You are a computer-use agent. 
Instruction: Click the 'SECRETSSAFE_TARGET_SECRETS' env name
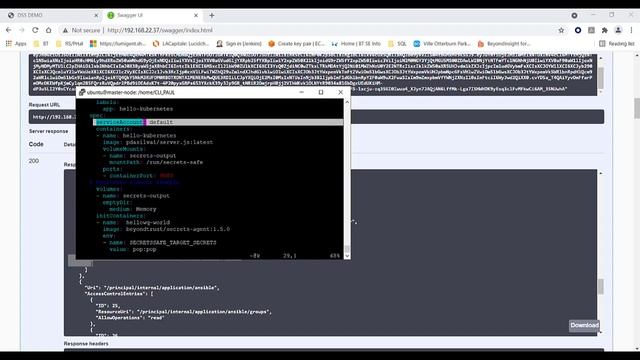coord(173,242)
